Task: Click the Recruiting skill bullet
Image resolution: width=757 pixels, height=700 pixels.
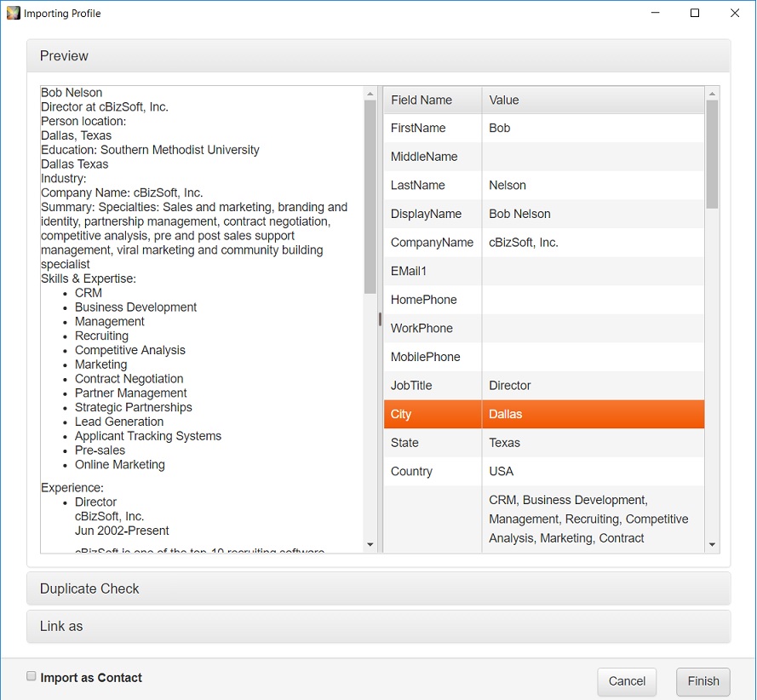Action: click(x=101, y=336)
